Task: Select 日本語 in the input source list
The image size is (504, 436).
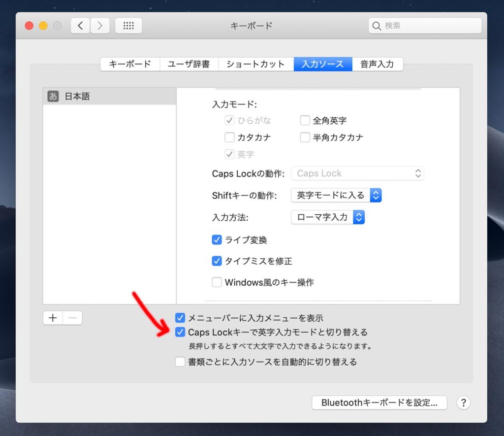Action: pyautogui.click(x=110, y=96)
